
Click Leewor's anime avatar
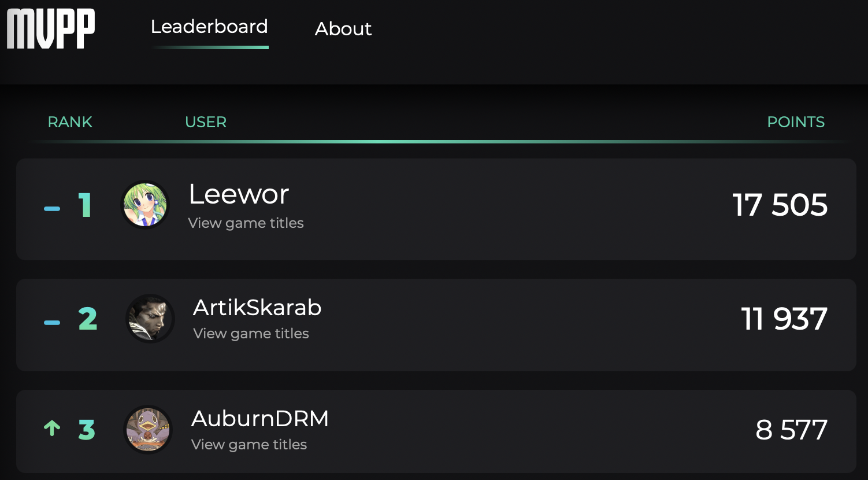pos(145,205)
